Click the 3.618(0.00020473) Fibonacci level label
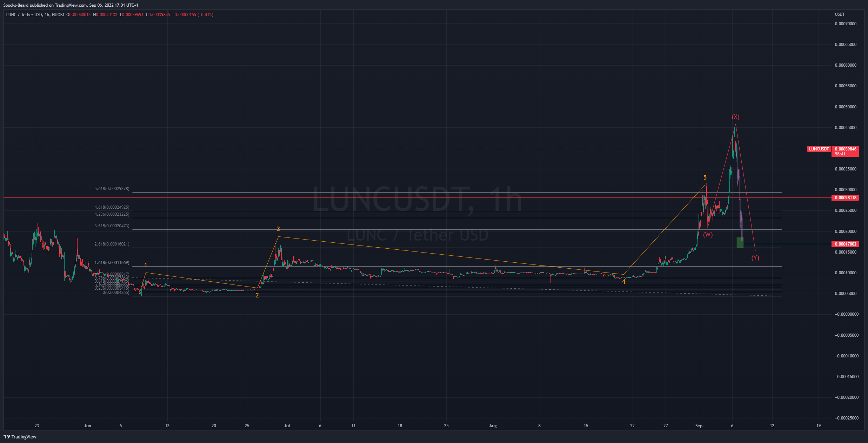868x443 pixels. 112,226
